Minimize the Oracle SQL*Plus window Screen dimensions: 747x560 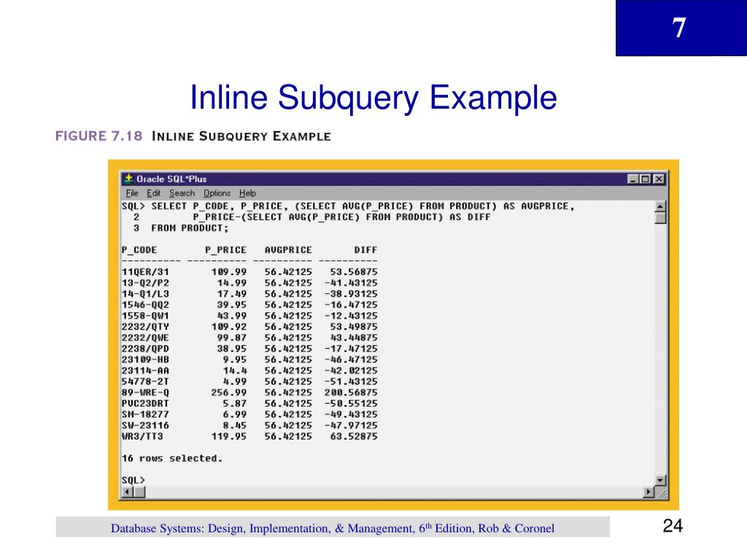click(x=632, y=179)
